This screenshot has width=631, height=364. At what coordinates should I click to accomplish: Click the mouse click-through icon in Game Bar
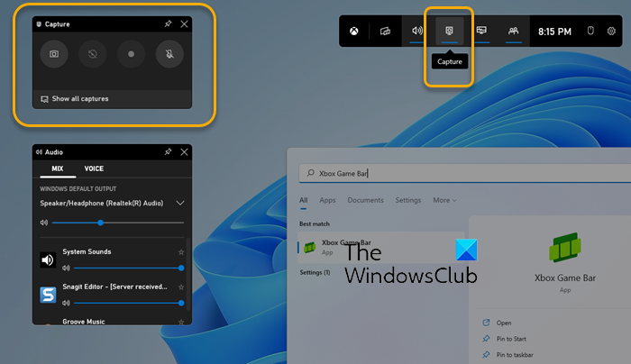pyautogui.click(x=590, y=31)
